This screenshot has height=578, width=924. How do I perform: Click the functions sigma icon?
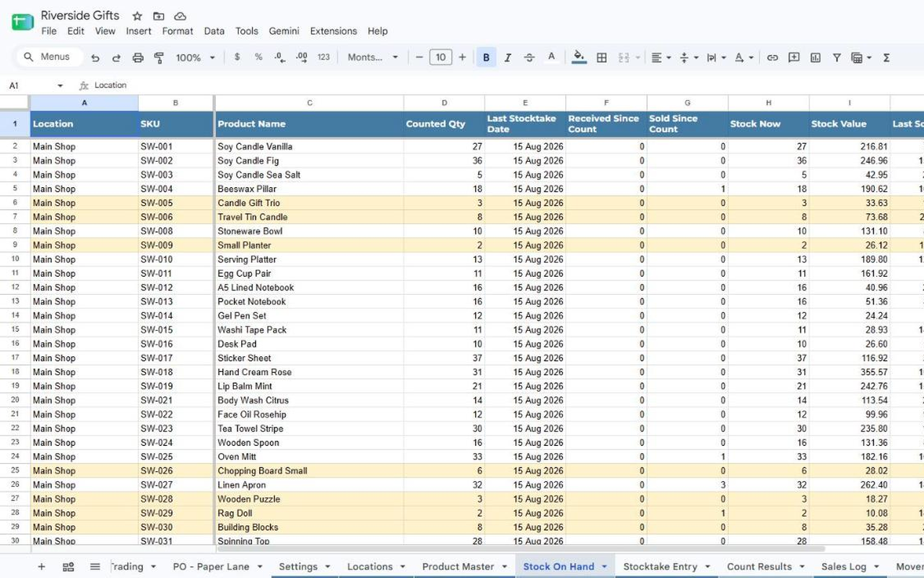pyautogui.click(x=886, y=58)
